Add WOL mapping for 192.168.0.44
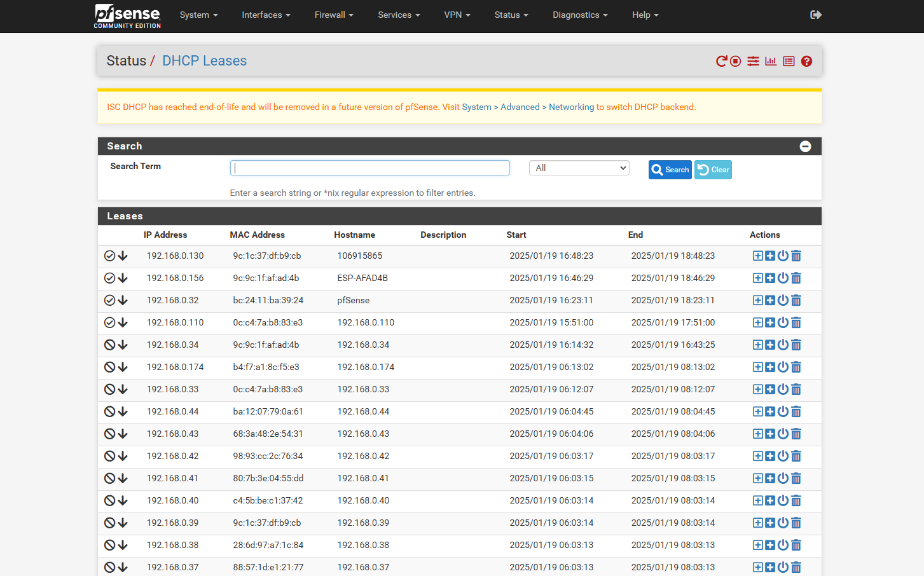The image size is (924, 576). pyautogui.click(x=770, y=411)
